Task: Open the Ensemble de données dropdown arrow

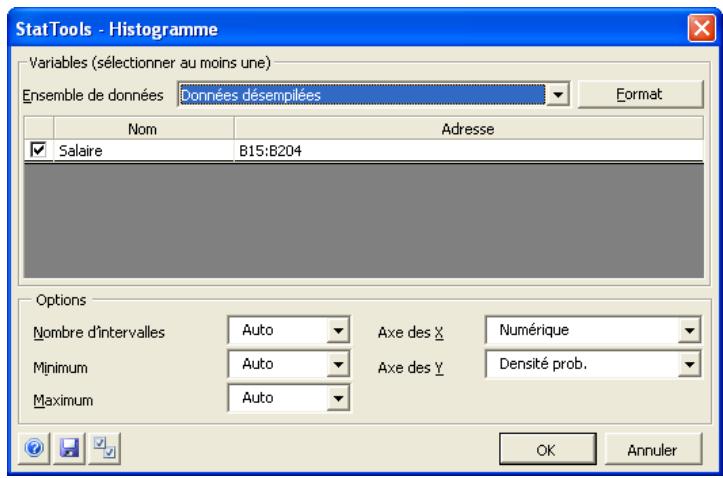Action: (558, 95)
